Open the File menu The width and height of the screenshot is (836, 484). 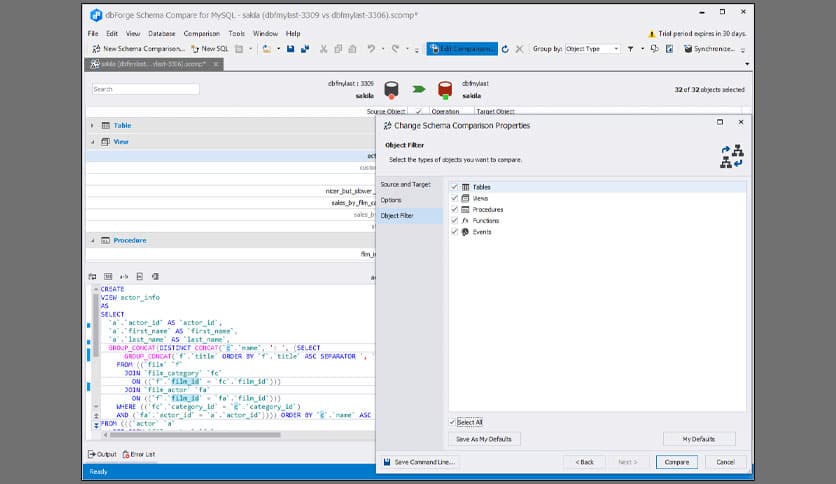point(93,33)
